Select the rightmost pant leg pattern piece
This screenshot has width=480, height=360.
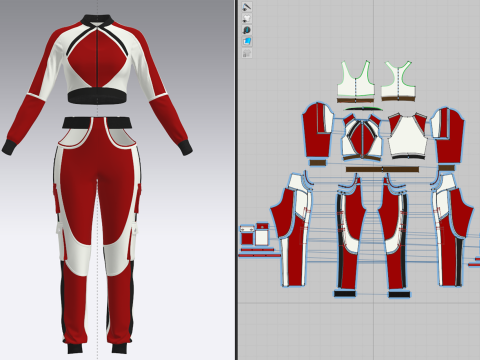452,230
